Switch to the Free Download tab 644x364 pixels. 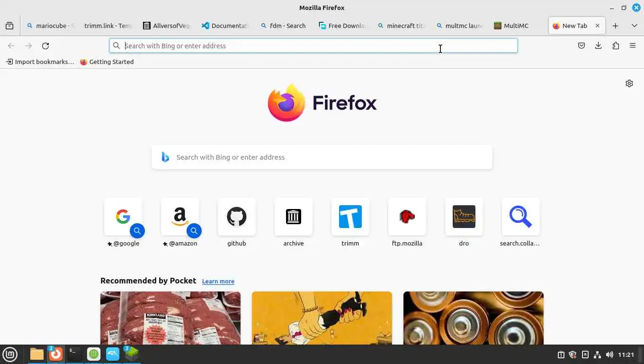click(x=342, y=26)
